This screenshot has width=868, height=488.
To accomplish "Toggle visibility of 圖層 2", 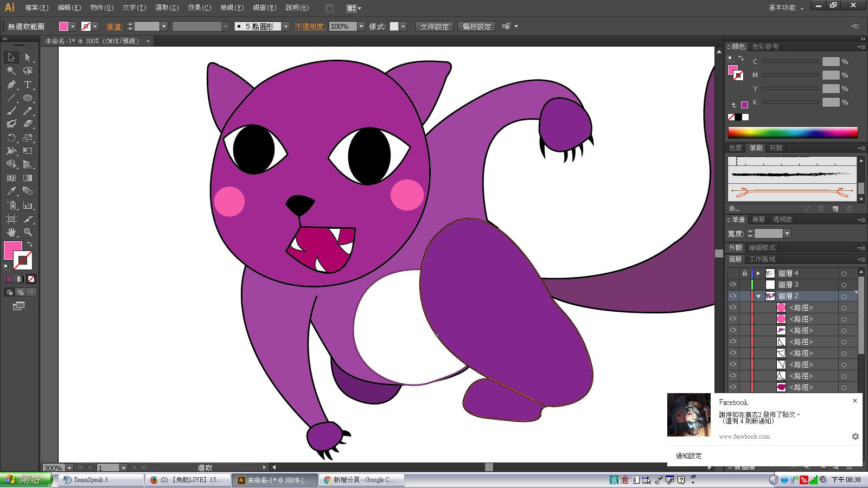I will click(733, 296).
